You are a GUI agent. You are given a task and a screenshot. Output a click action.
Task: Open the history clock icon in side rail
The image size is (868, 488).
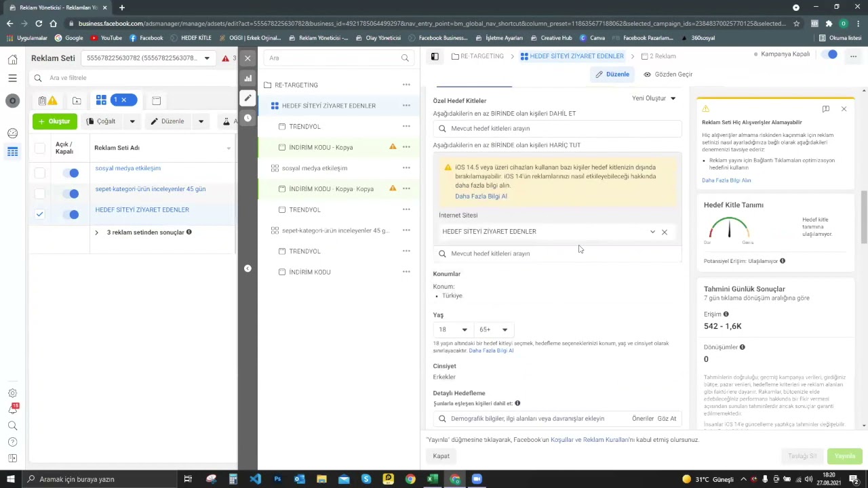(x=248, y=118)
